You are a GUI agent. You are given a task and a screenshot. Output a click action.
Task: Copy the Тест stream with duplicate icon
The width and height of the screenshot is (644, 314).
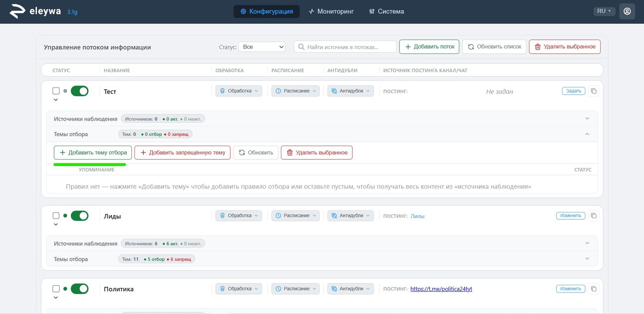tap(593, 91)
